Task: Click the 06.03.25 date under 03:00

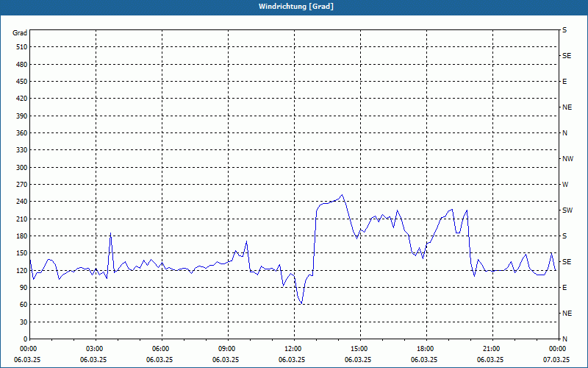Action: coord(93,360)
